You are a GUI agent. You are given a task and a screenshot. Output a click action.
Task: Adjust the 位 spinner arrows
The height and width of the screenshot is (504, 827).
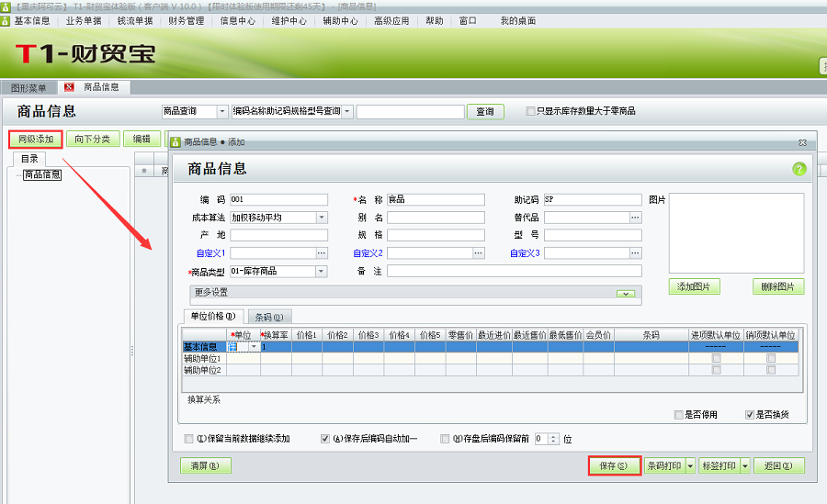[553, 439]
